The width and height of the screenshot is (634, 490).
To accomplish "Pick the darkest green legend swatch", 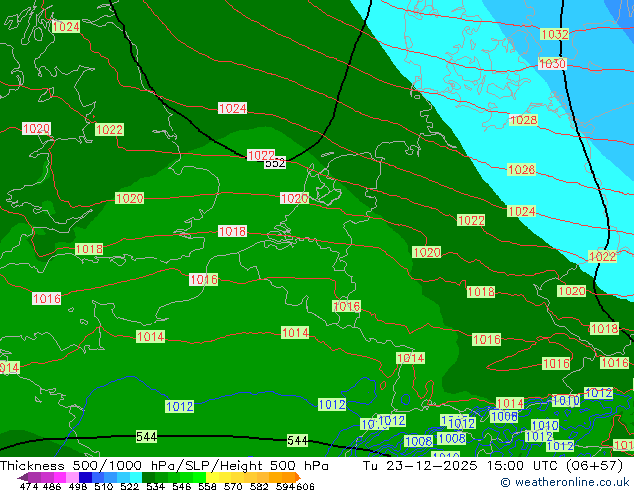I will (148, 477).
